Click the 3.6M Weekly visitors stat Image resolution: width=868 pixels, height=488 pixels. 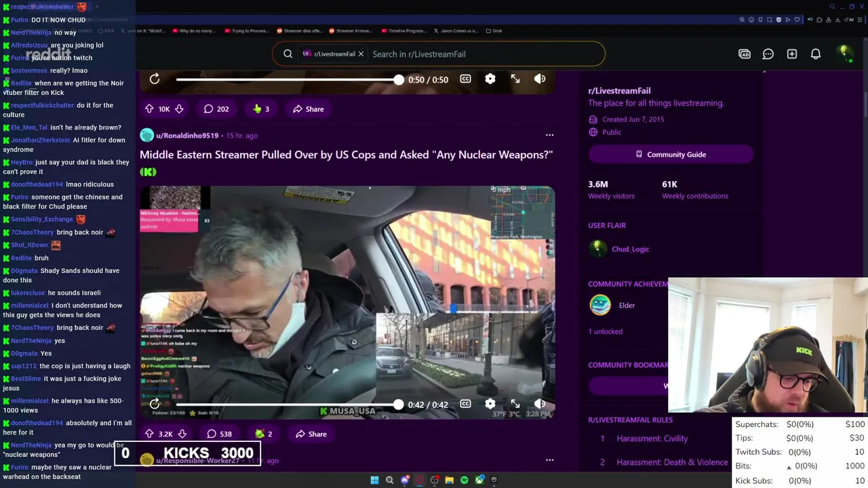coord(611,190)
